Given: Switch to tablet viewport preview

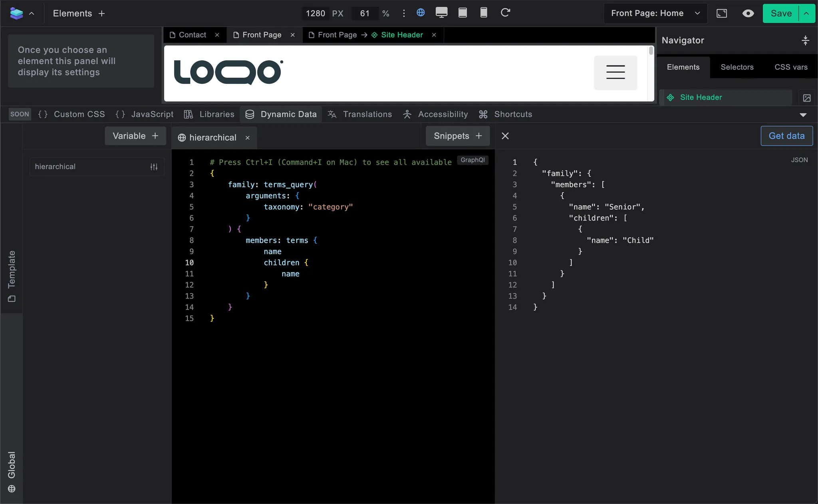Looking at the screenshot, I should tap(463, 13).
